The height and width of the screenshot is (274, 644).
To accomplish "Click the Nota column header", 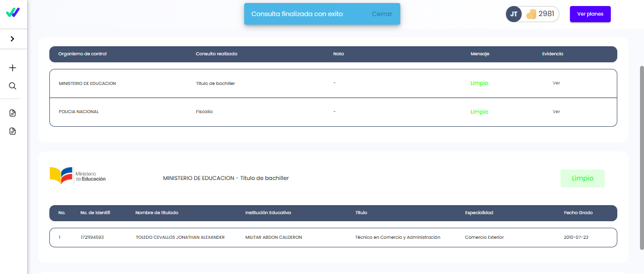I will [338, 54].
